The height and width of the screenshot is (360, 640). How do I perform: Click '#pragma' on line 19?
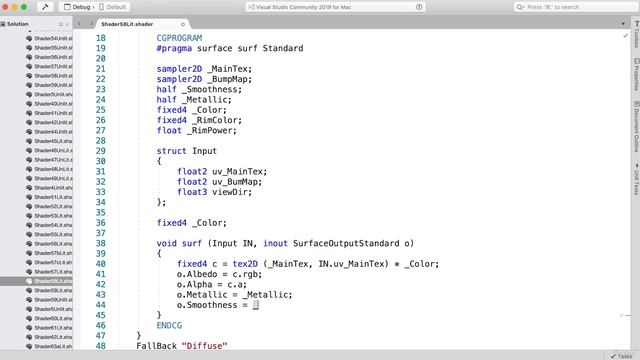pyautogui.click(x=174, y=48)
